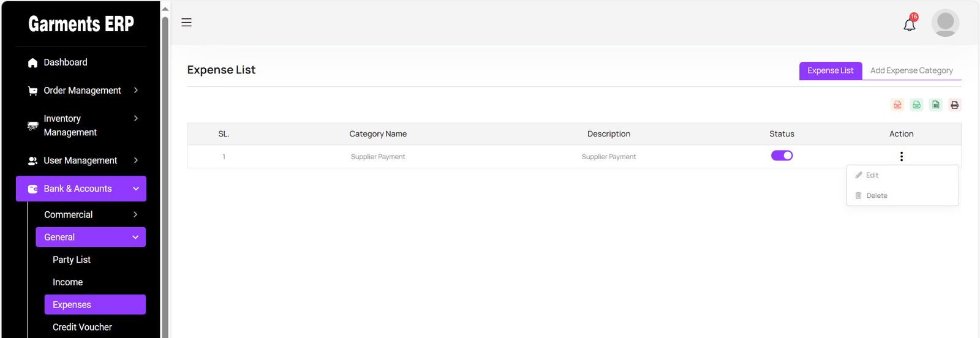
Task: Expand the User Management section
Action: point(82,160)
